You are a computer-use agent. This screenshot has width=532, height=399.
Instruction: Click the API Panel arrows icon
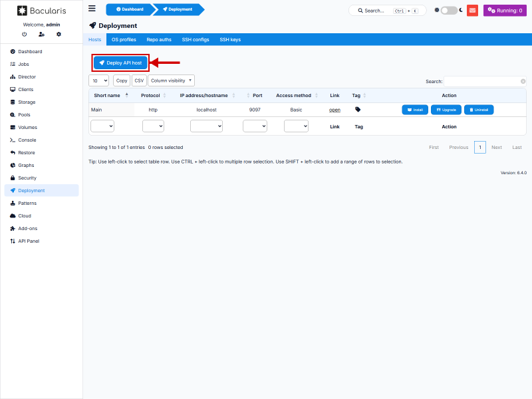(x=13, y=241)
